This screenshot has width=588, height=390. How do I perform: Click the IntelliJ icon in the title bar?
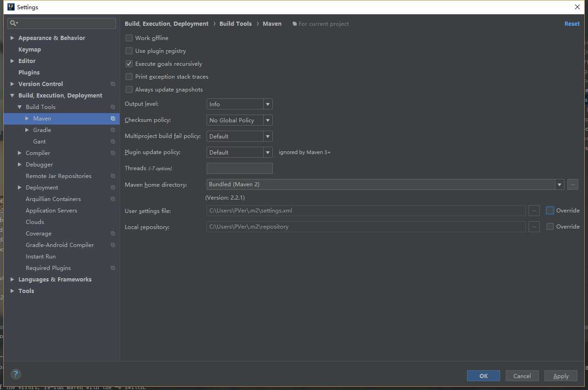pos(11,7)
